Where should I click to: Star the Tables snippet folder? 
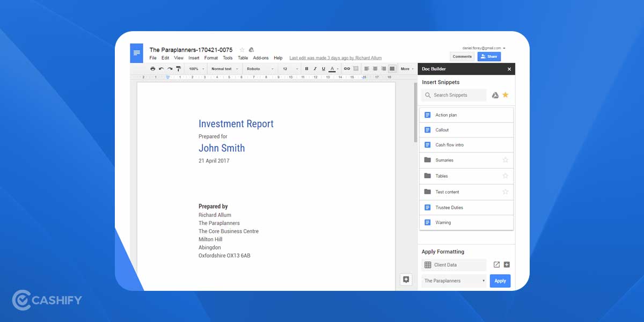505,175
